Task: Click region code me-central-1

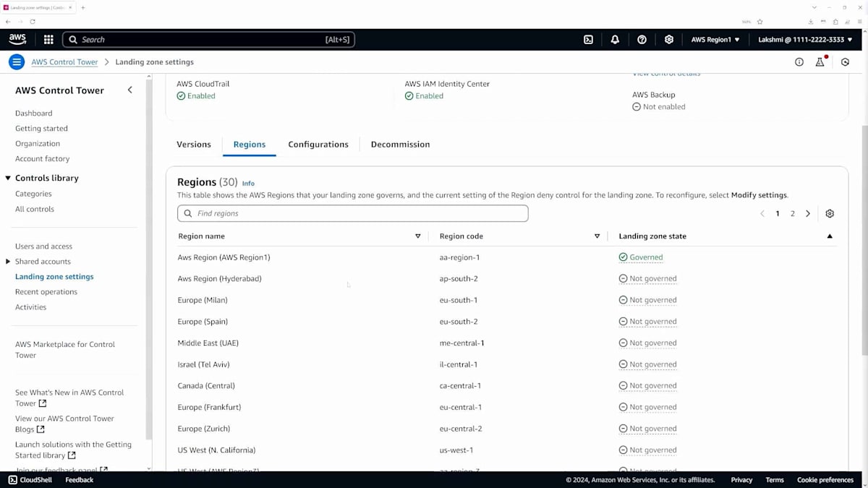Action: [x=462, y=343]
